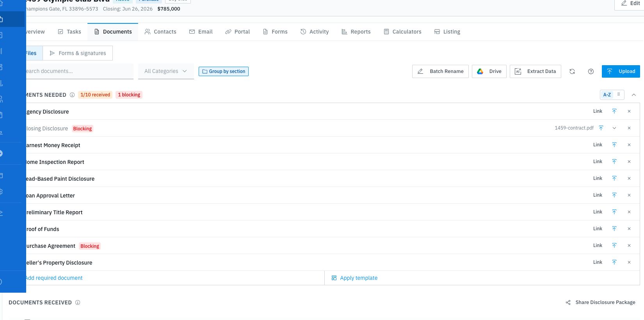644x320 pixels.
Task: Click Link for Agency Disclosure
Action: pos(598,111)
